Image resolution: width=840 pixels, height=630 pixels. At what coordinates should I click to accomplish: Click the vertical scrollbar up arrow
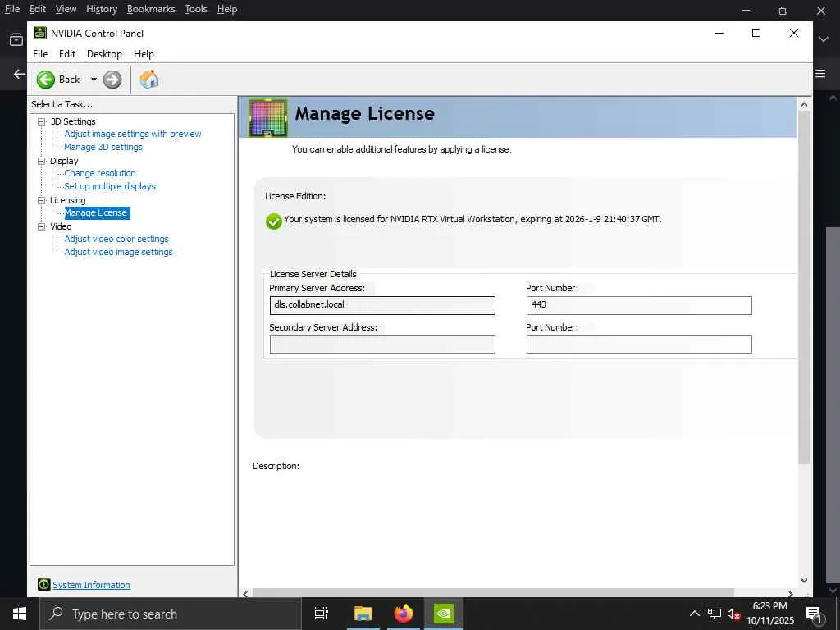tap(804, 104)
